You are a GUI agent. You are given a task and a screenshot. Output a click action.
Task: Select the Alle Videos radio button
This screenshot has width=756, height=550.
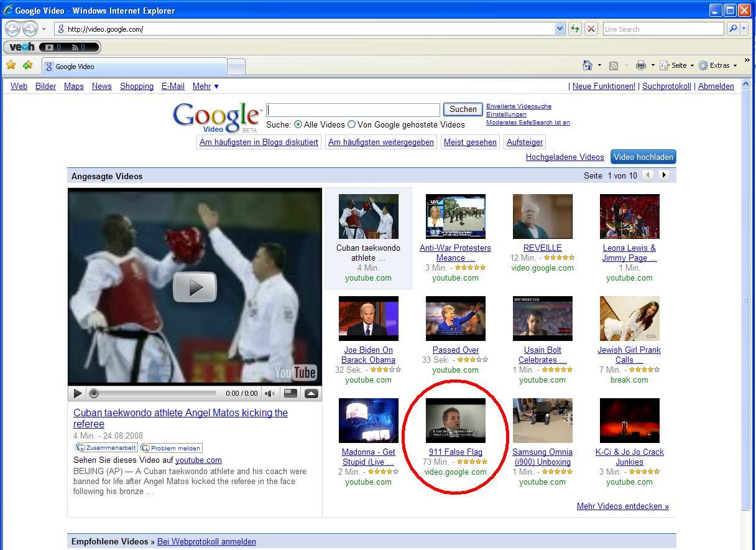[298, 124]
